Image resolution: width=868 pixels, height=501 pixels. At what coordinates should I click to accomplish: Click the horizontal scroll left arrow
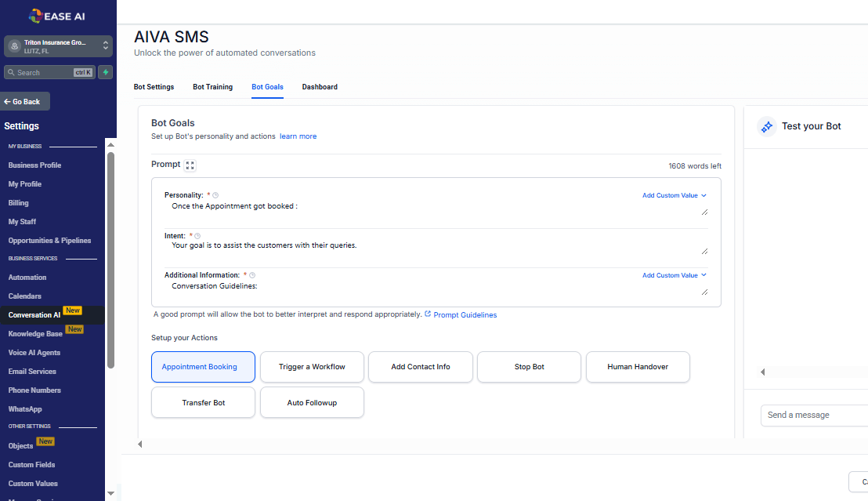coord(140,444)
